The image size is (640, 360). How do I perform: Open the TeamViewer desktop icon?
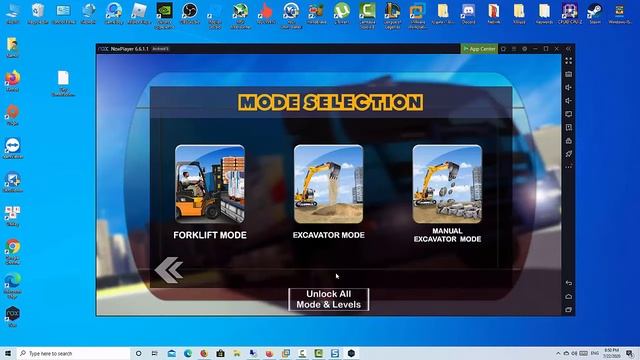click(12, 148)
